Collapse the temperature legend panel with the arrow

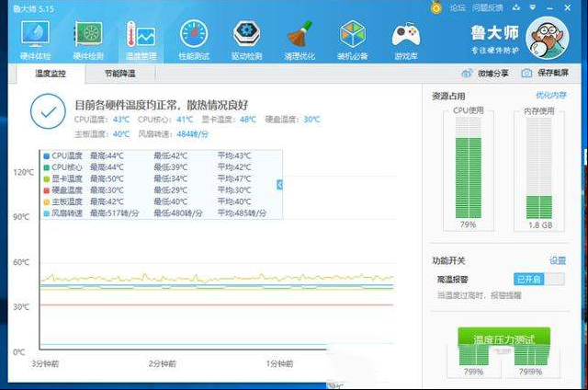point(279,184)
